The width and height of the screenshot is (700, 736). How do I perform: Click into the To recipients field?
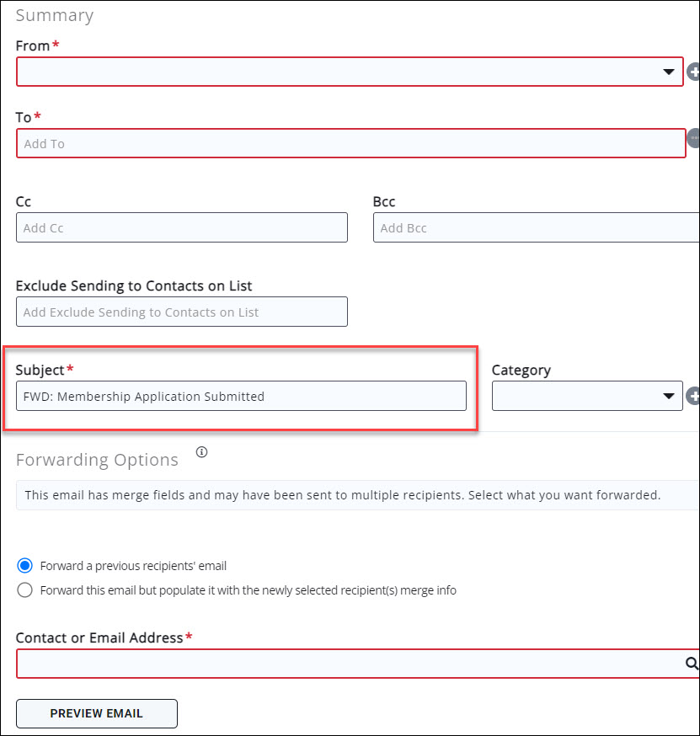coord(350,143)
